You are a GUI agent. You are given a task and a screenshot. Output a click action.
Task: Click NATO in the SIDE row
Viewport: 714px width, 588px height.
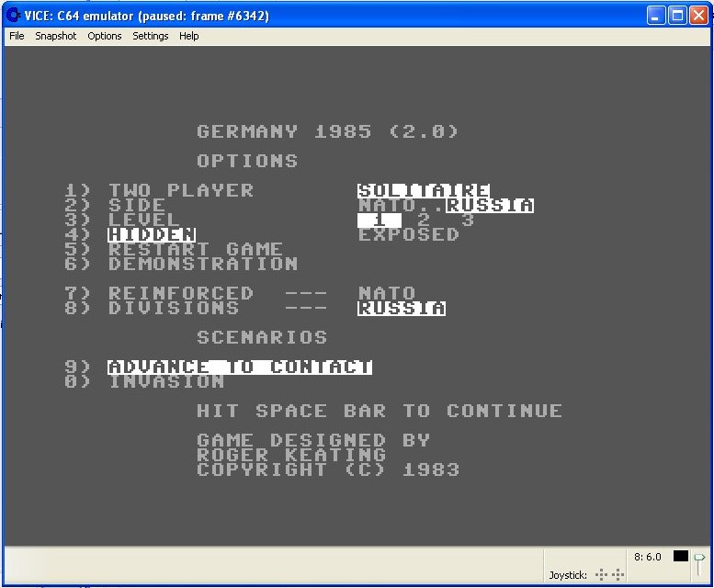[x=387, y=205]
